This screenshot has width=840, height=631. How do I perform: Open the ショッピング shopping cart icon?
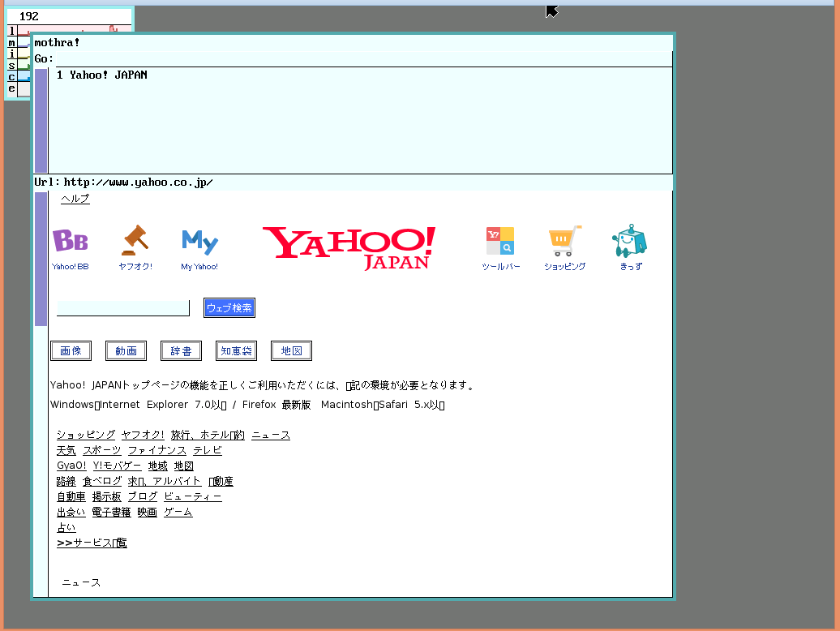[564, 248]
